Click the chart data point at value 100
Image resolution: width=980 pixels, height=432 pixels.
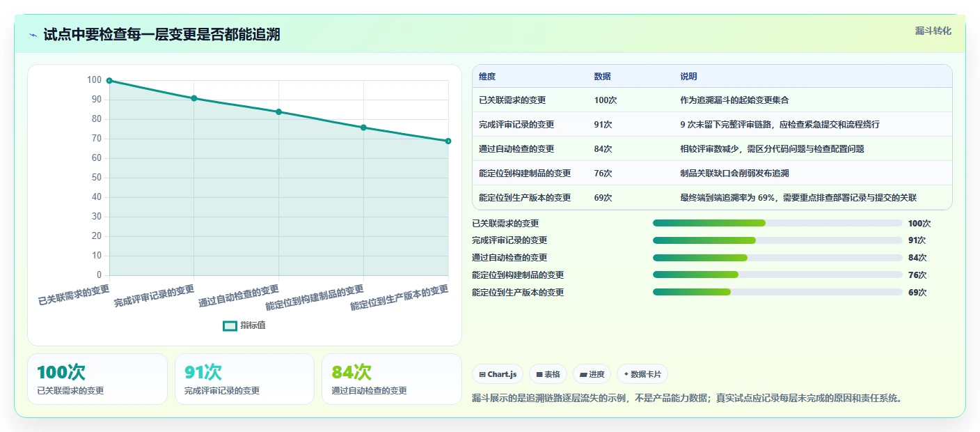(x=109, y=80)
